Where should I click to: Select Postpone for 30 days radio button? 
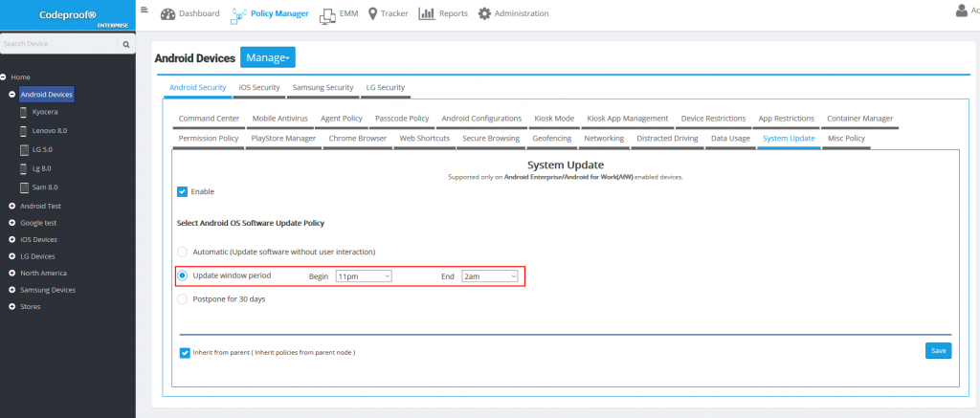coord(183,299)
